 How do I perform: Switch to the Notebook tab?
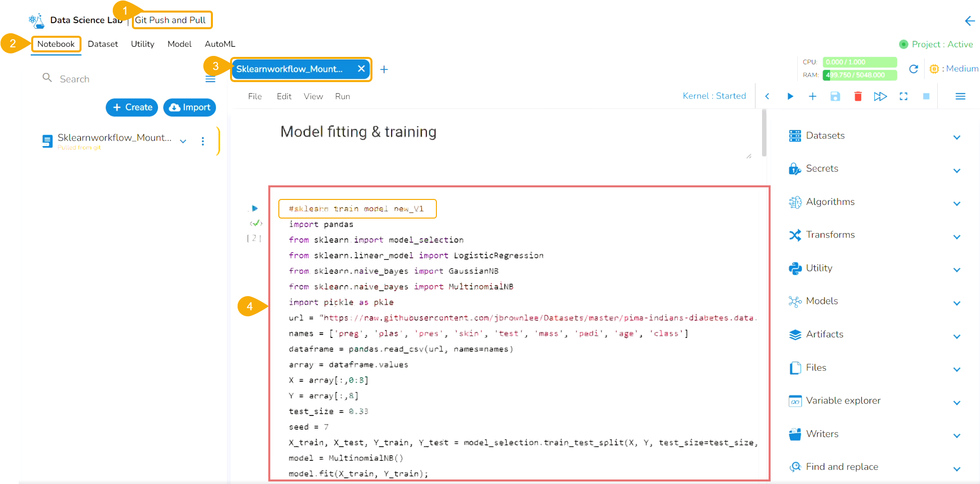(56, 44)
